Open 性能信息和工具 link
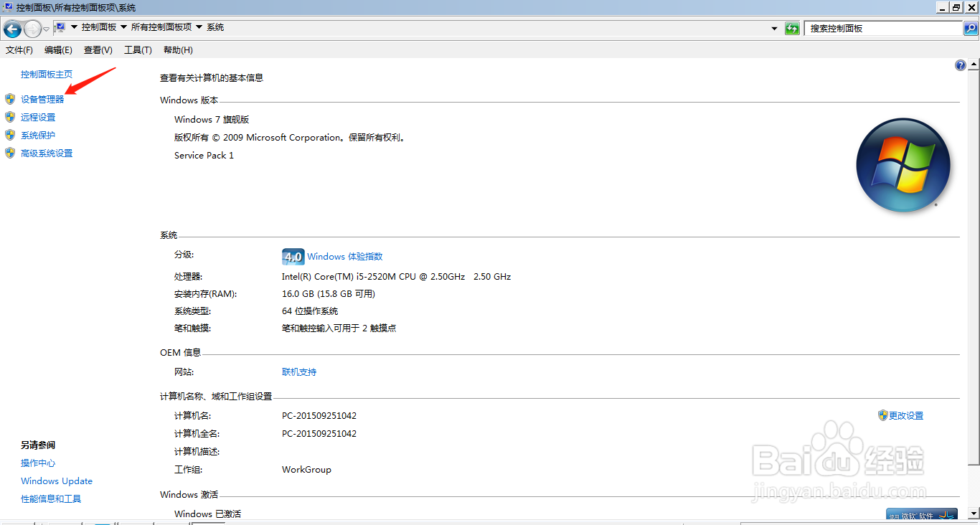The height and width of the screenshot is (525, 980). click(x=51, y=499)
